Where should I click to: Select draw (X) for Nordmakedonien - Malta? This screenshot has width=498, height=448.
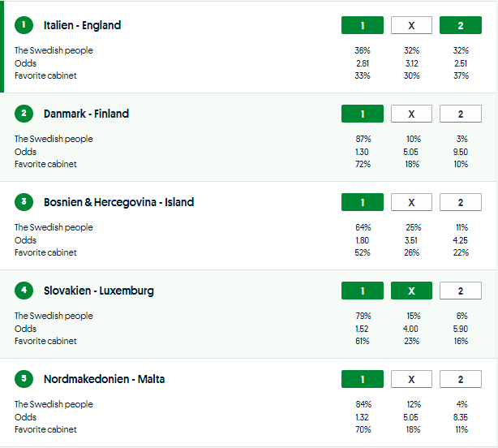pyautogui.click(x=411, y=379)
